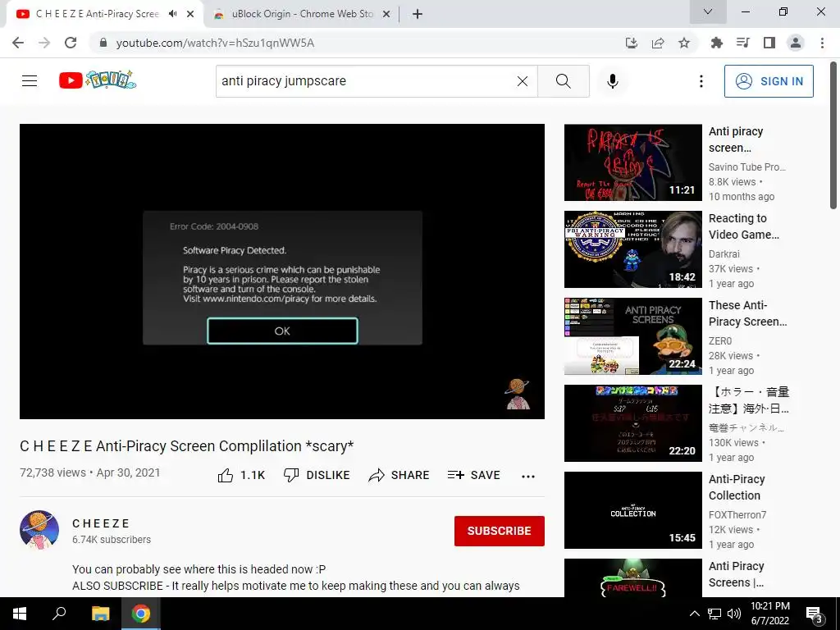Open YouTube hamburger guide menu
Screen dimensions: 840x630
point(30,81)
